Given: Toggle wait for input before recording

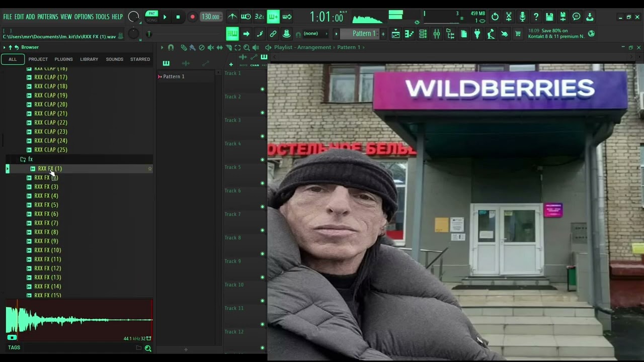Looking at the screenshot, I should 246,17.
